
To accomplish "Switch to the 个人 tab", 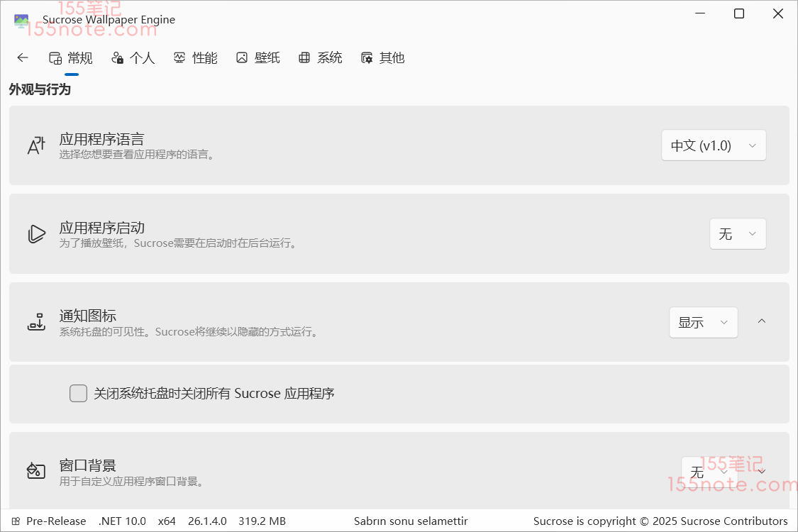I will point(133,58).
